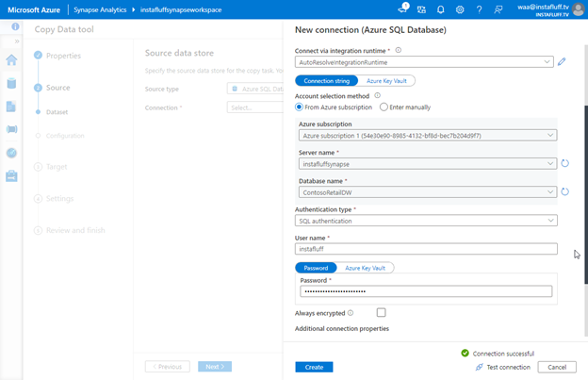
Task: Select the Azure Key Vault password tab
Action: (x=365, y=268)
